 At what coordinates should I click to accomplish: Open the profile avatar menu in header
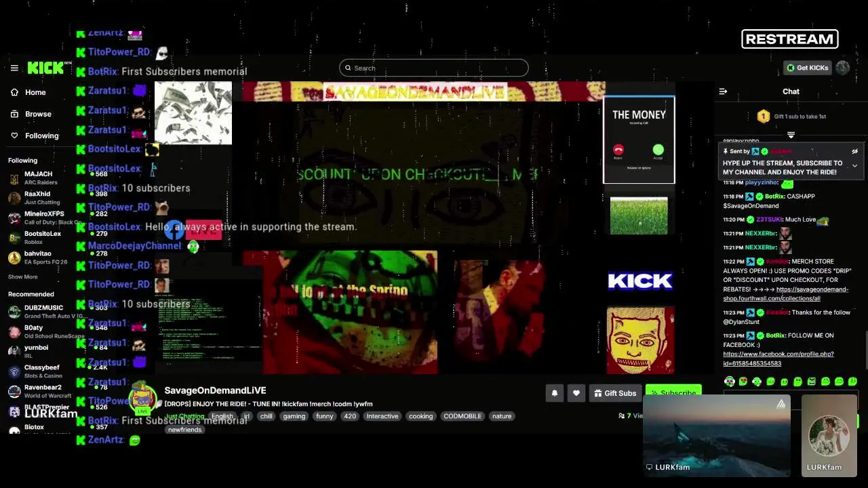click(x=843, y=68)
